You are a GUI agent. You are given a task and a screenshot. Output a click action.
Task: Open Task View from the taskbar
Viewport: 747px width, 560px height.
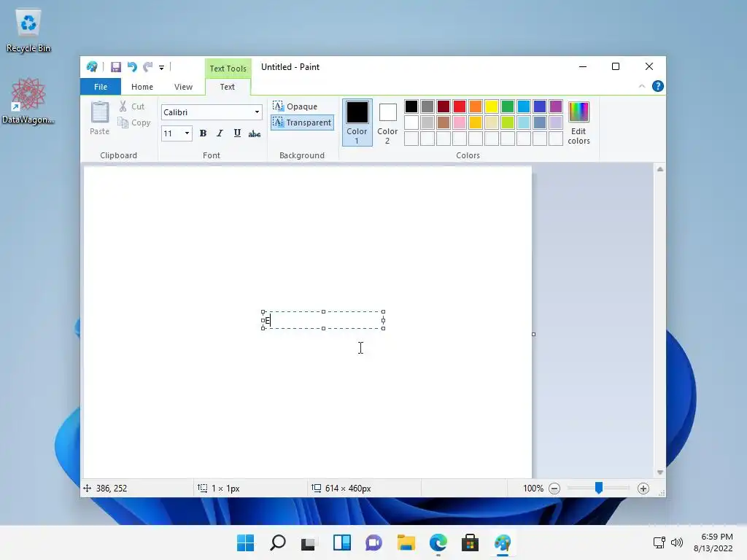click(x=309, y=542)
